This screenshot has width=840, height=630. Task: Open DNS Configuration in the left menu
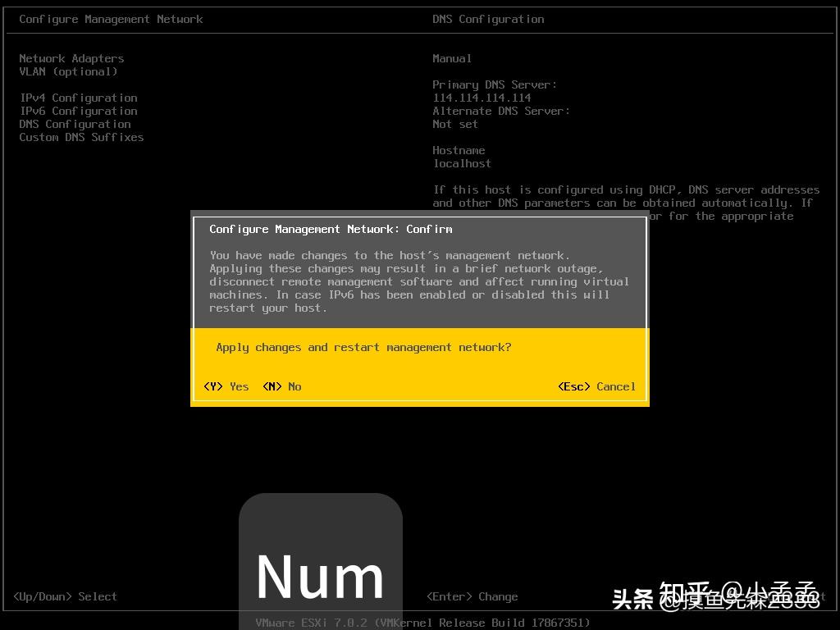click(x=75, y=124)
